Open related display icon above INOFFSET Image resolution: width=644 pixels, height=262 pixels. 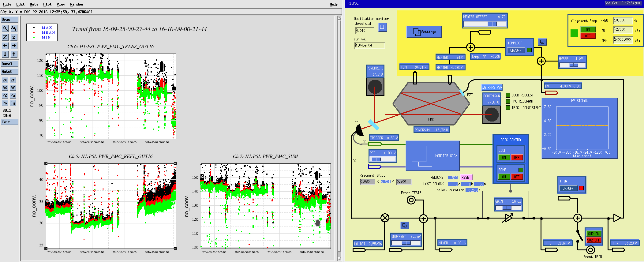(405, 226)
